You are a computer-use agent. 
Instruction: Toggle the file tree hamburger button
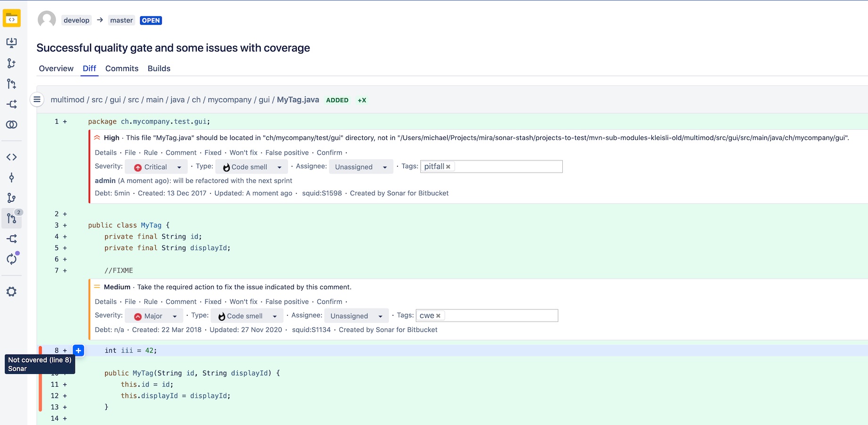click(37, 100)
